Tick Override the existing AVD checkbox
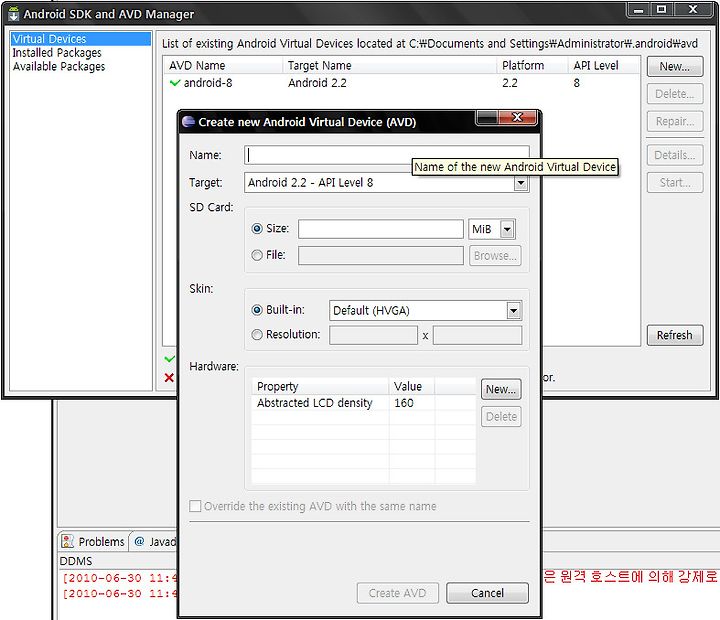The height and width of the screenshot is (620, 720). coord(195,506)
